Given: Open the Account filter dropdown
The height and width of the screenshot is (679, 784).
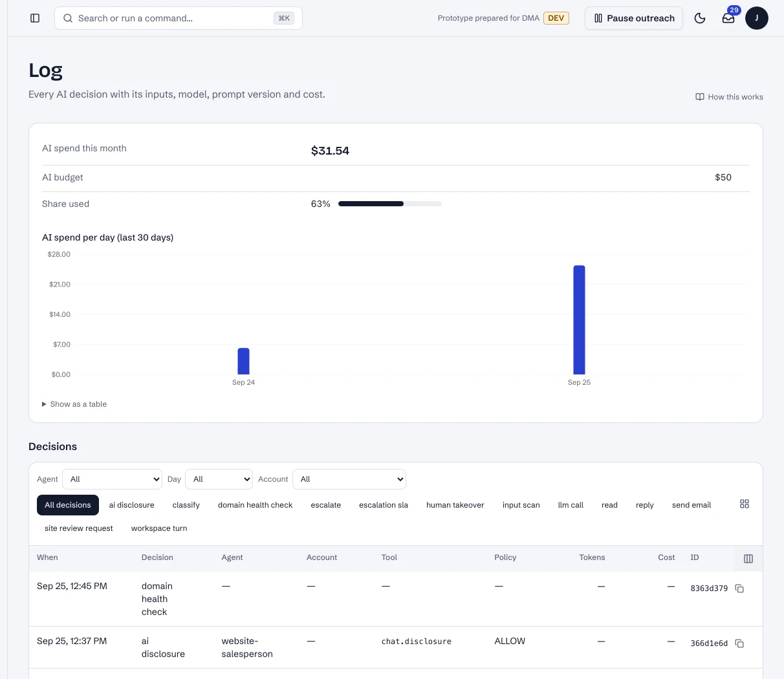Looking at the screenshot, I should (x=349, y=479).
